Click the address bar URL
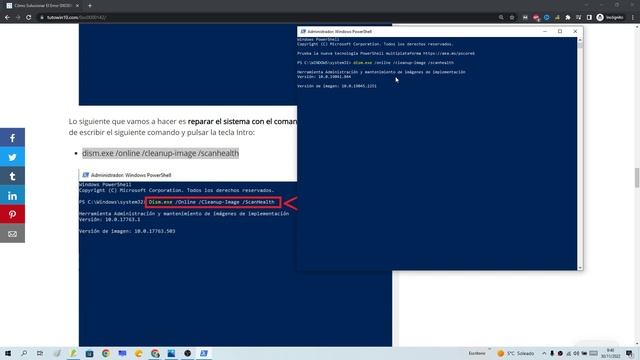 click(x=77, y=18)
